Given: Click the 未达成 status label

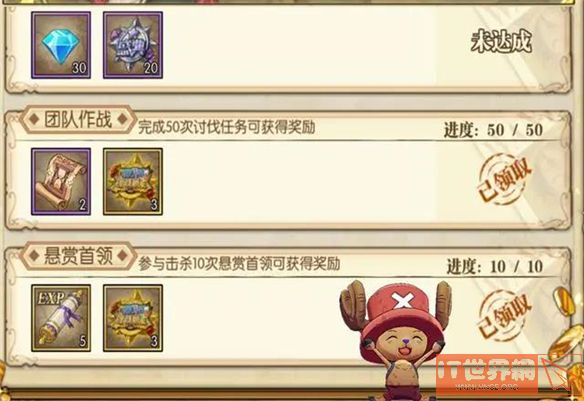Looking at the screenshot, I should click(501, 40).
